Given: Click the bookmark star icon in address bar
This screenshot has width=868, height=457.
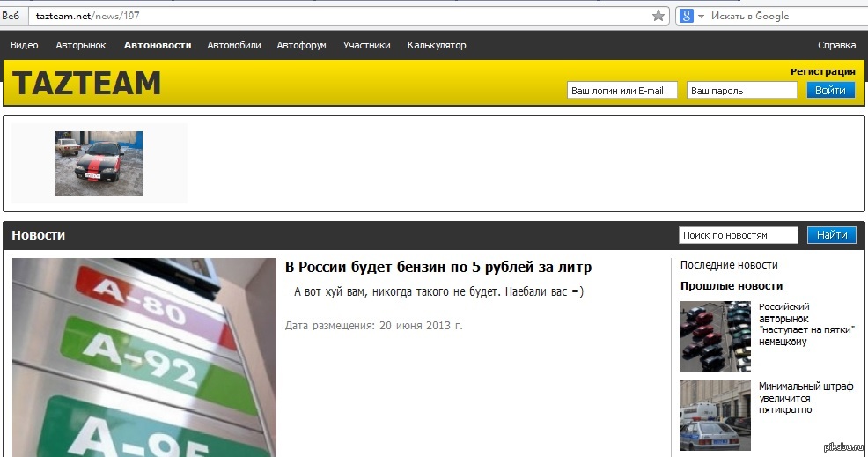Looking at the screenshot, I should 658,16.
